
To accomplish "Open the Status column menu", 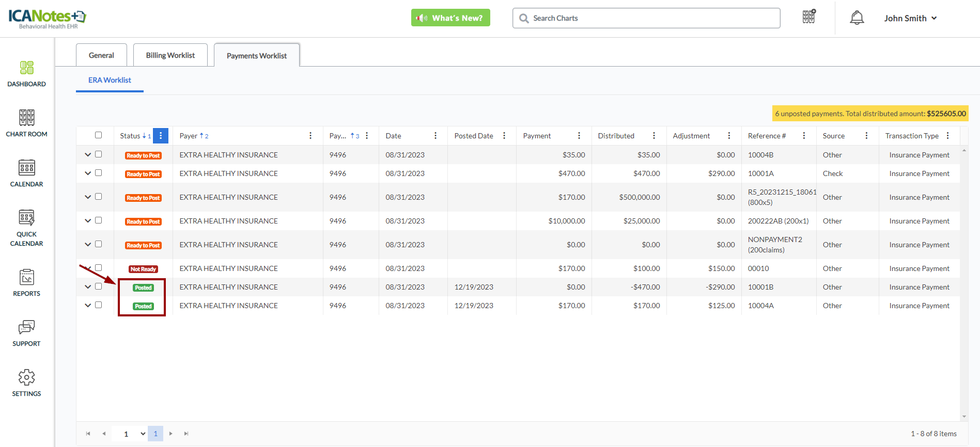I will click(x=161, y=136).
